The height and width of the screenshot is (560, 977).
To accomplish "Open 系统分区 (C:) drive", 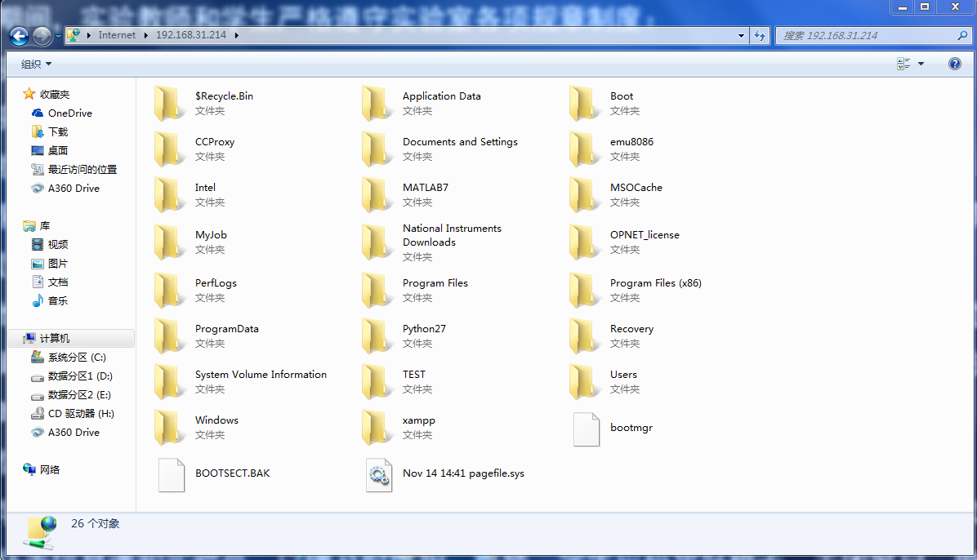I will point(68,357).
